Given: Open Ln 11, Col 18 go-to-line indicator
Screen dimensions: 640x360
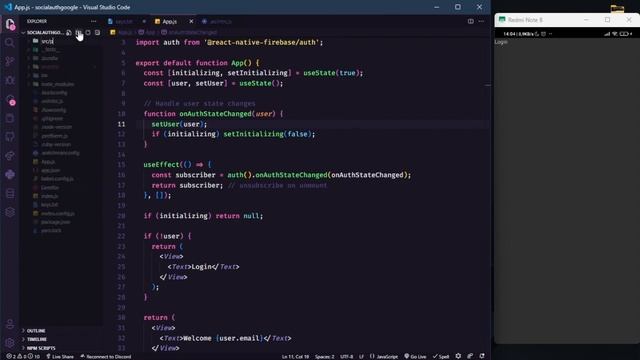Looking at the screenshot, I should [295, 356].
